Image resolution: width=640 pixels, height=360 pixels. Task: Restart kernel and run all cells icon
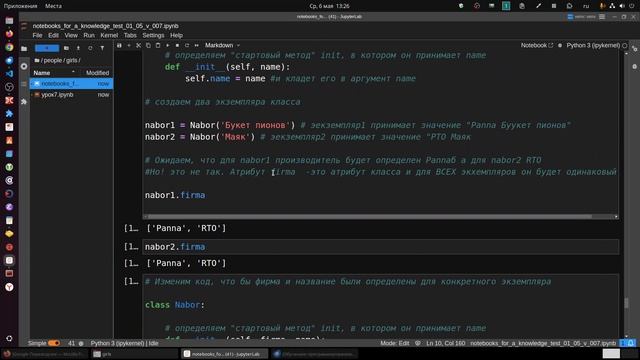point(196,45)
